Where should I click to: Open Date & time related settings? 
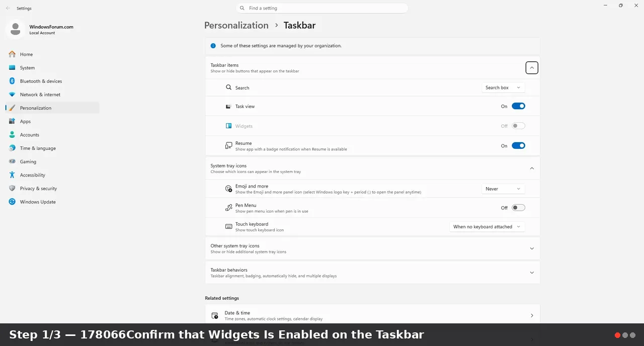pyautogui.click(x=372, y=315)
